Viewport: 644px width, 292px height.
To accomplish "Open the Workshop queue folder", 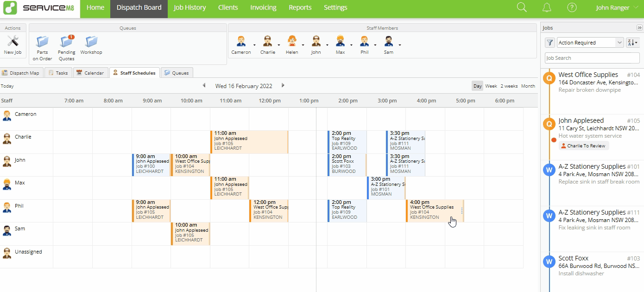I will (91, 41).
